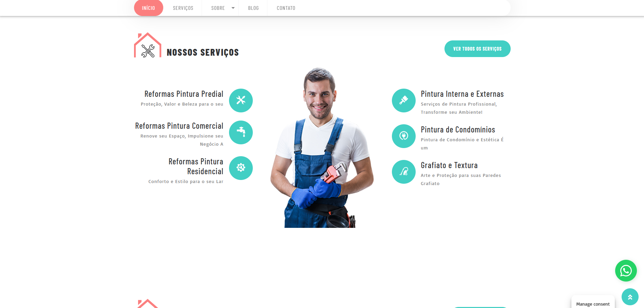Click the paintbrush icon for Pintura Interna e Externas

(x=403, y=100)
